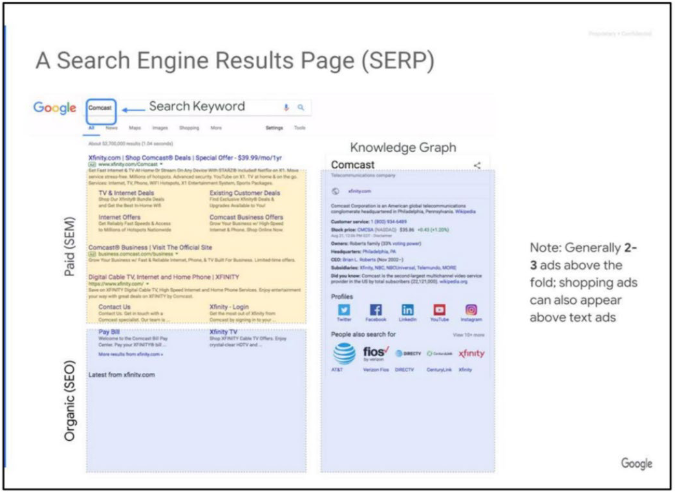This screenshot has width=676, height=493.
Task: Switch to the Maps tab
Action: click(x=135, y=128)
